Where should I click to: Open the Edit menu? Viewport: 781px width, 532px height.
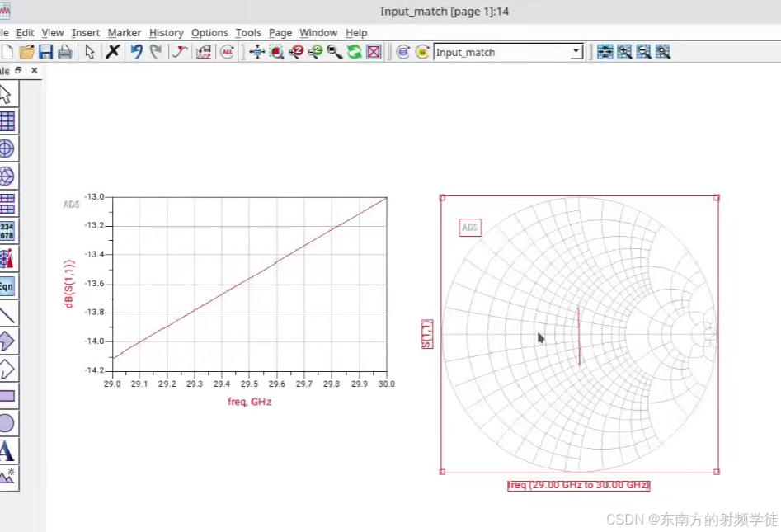click(25, 33)
